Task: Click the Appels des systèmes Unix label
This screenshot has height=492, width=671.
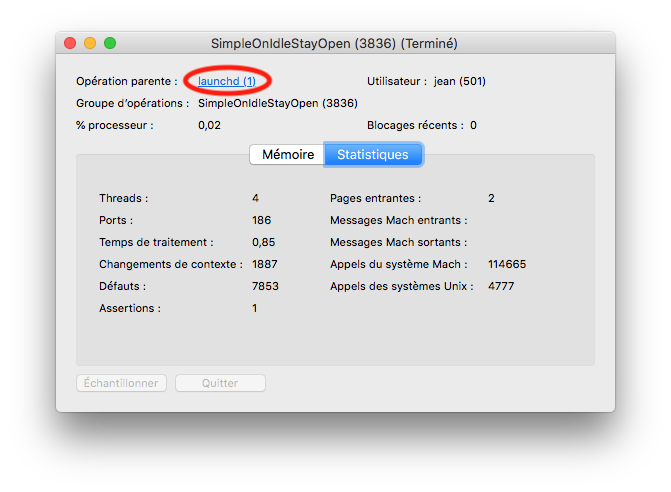Action: (x=402, y=286)
